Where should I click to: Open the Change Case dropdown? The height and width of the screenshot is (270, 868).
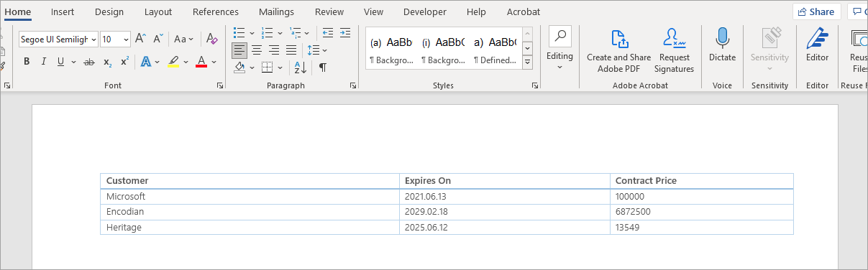(x=185, y=39)
